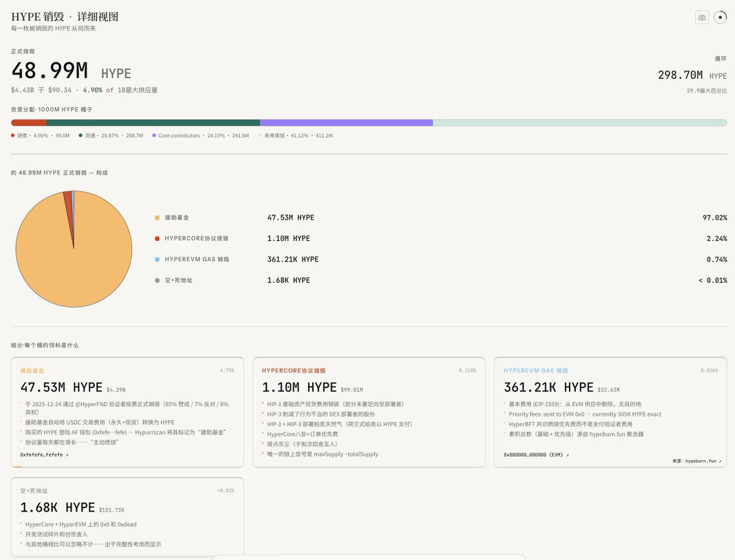Image resolution: width=735 pixels, height=560 pixels.
Task: Click the circular refresh timer icon
Action: (x=720, y=18)
